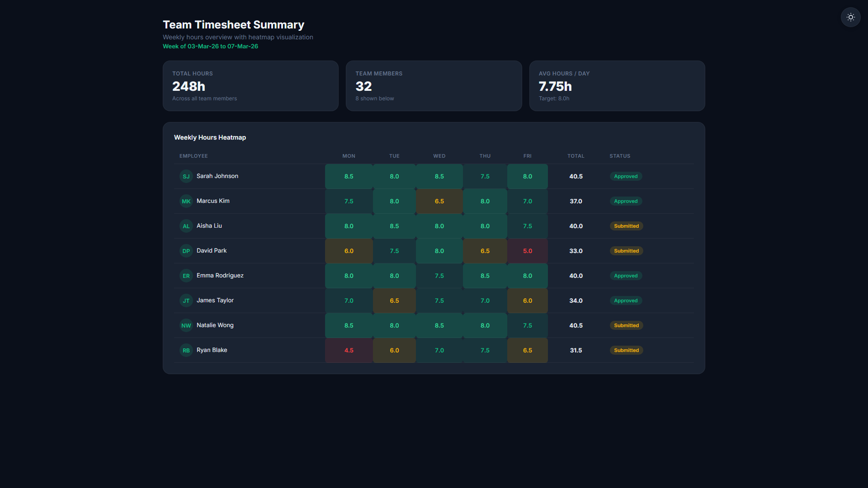Image resolution: width=868 pixels, height=488 pixels.
Task: Click Marcus Kim's amber 6.5 Wednesday cell
Action: coord(439,201)
